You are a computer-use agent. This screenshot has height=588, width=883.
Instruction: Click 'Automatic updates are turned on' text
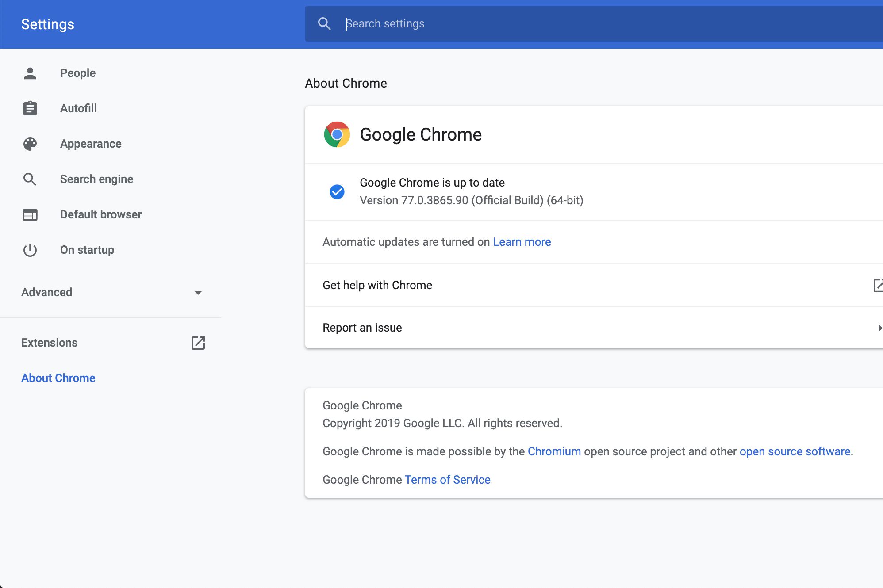coord(406,242)
